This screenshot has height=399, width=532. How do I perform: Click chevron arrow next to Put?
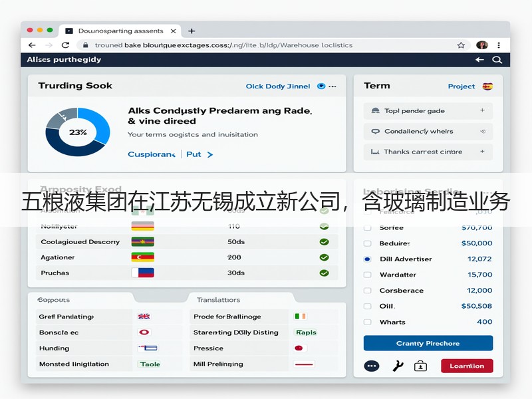tap(210, 155)
